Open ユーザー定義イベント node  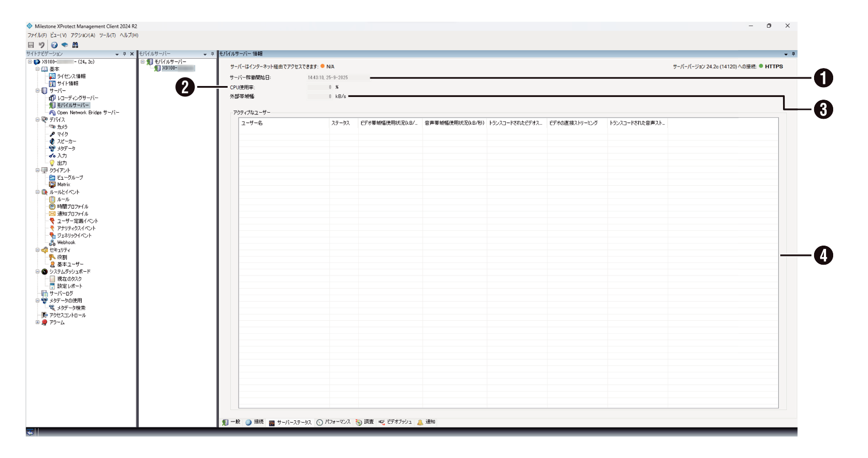tap(77, 221)
